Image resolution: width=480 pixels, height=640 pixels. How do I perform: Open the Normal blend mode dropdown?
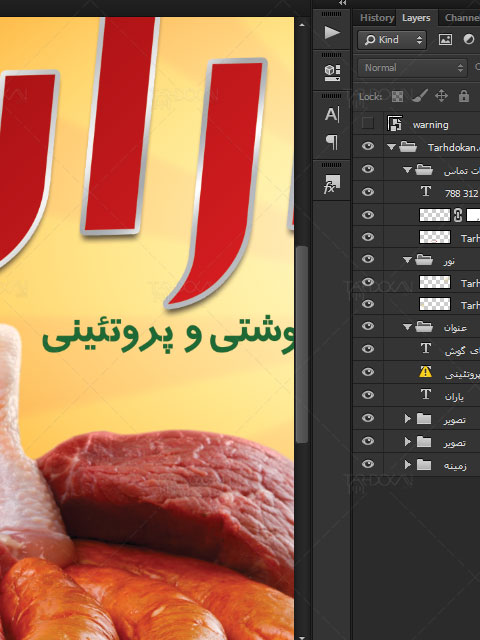(x=412, y=68)
